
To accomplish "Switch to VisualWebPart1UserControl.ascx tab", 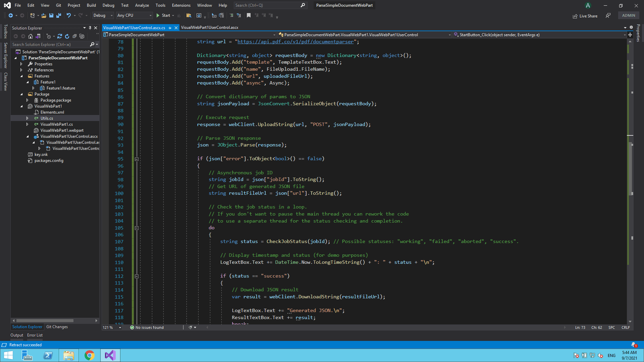I will [210, 27].
